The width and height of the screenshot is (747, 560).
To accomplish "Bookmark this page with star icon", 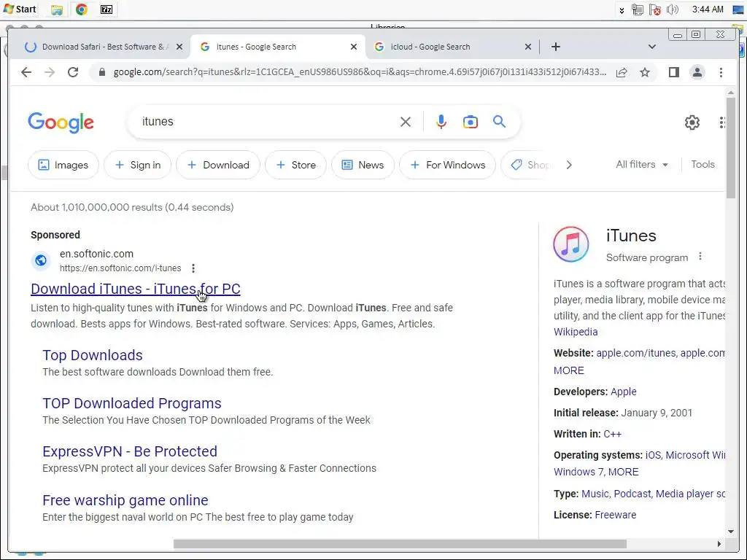I will coord(645,72).
